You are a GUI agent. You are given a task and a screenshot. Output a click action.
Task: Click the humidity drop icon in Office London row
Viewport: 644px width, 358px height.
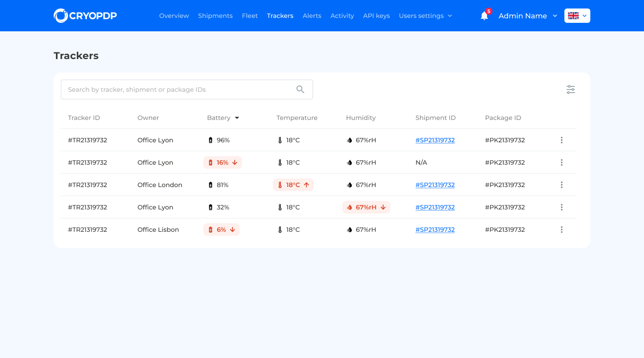coord(350,185)
